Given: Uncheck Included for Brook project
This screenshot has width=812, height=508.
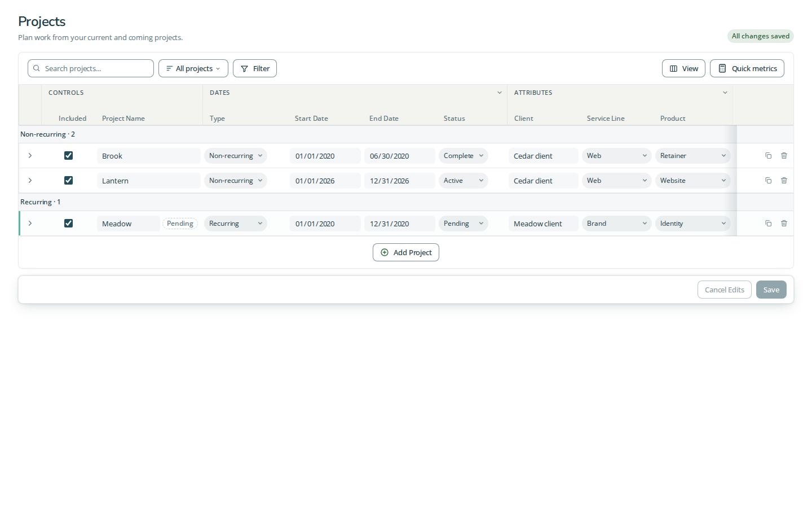Looking at the screenshot, I should (x=68, y=156).
